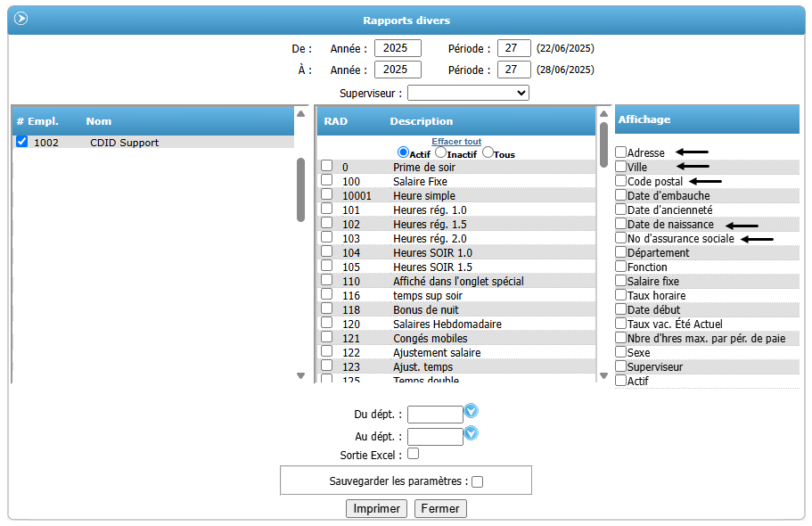The height and width of the screenshot is (526, 812).
Task: Open the Au dépt. lookup icon
Action: click(472, 433)
